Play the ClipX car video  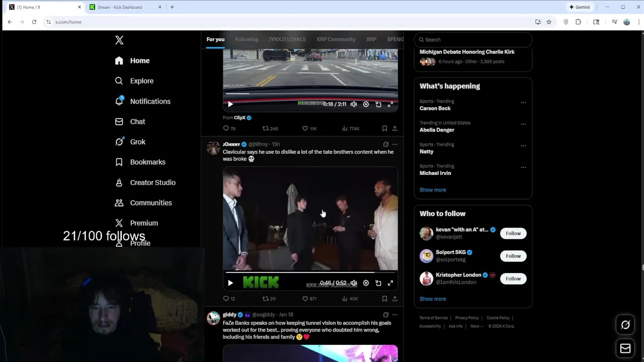point(230,104)
